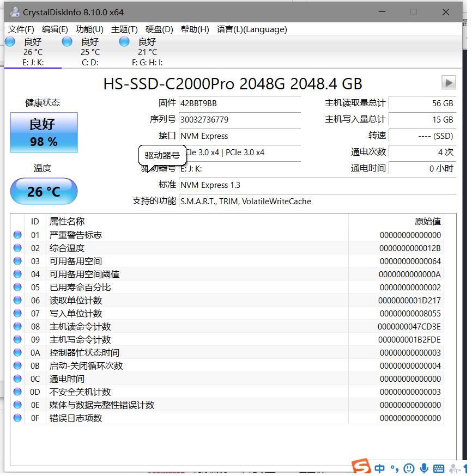Toggle Sogou 中 Chinese/English mode

[380, 468]
